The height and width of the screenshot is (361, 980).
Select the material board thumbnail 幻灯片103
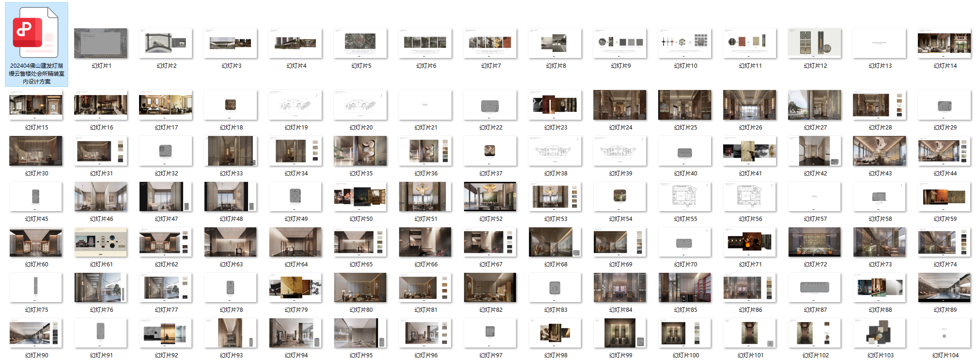tap(879, 333)
